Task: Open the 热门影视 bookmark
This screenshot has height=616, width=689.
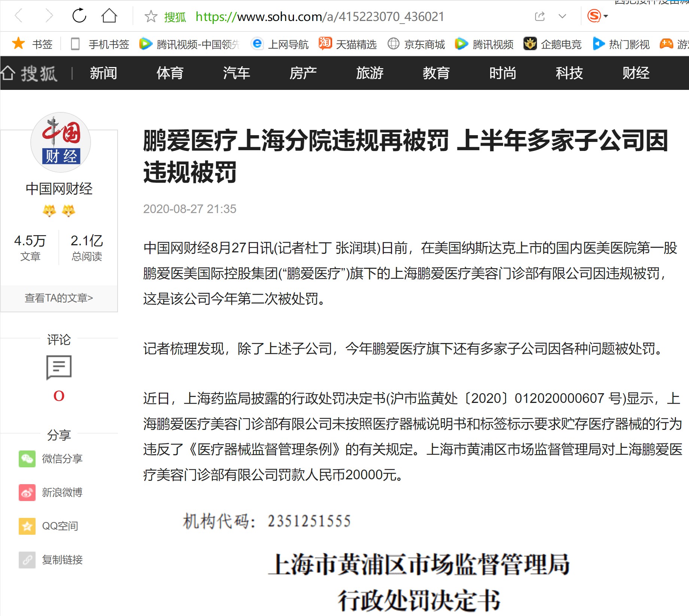Action: (621, 44)
